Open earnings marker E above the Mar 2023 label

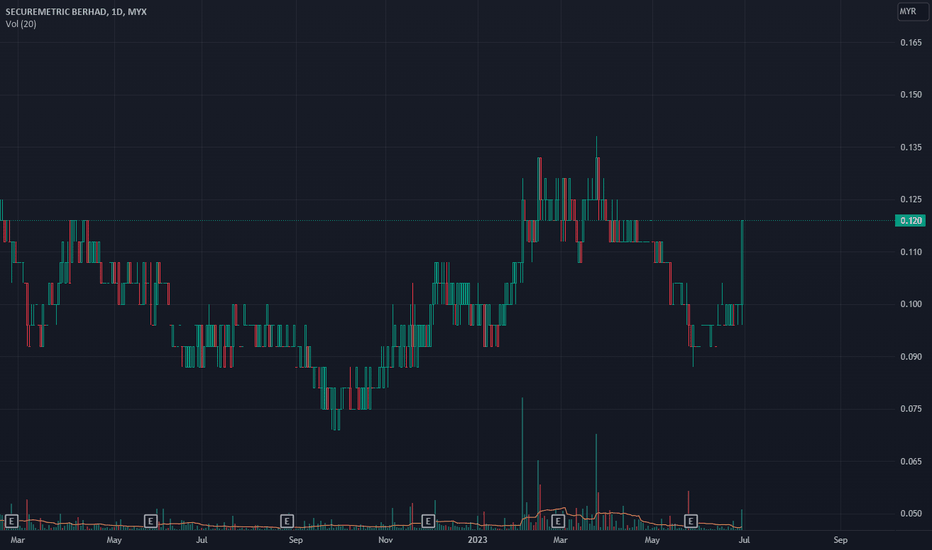click(558, 521)
